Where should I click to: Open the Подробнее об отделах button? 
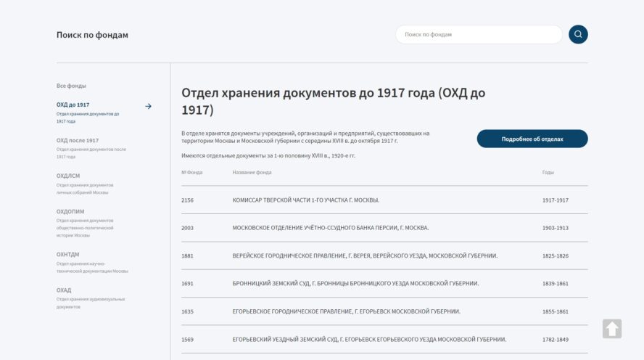(532, 139)
